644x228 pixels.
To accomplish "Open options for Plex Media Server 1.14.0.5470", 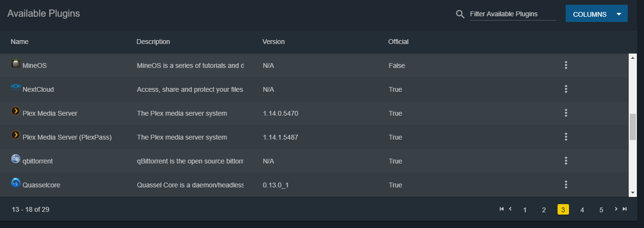I will 566,113.
